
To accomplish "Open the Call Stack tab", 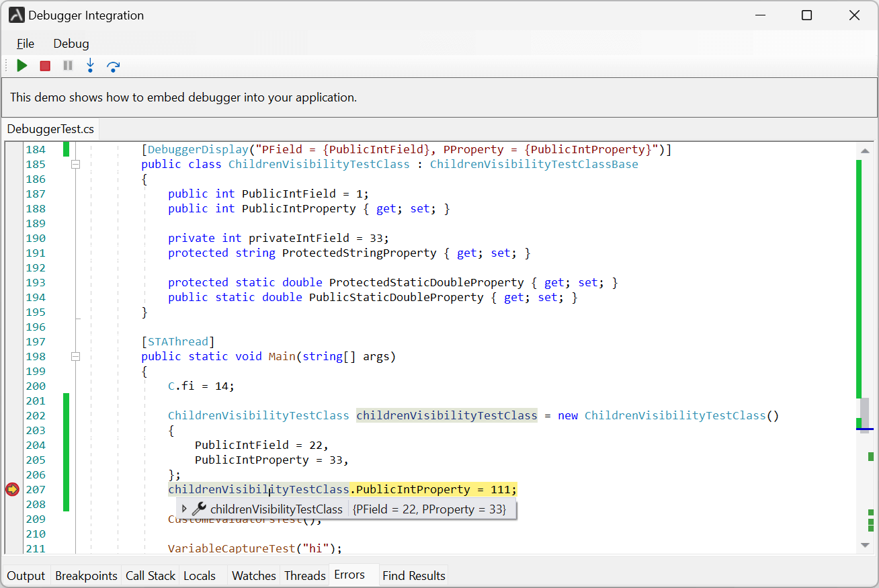I will click(151, 576).
